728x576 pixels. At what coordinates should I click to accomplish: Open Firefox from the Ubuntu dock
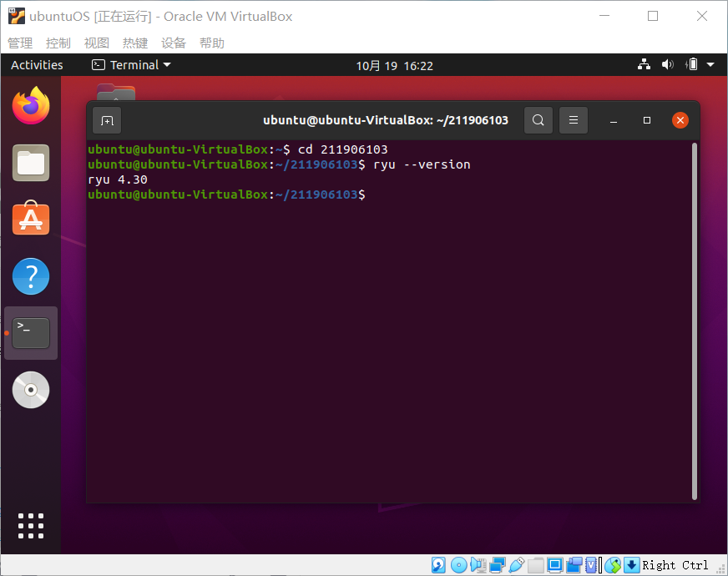coord(31,105)
